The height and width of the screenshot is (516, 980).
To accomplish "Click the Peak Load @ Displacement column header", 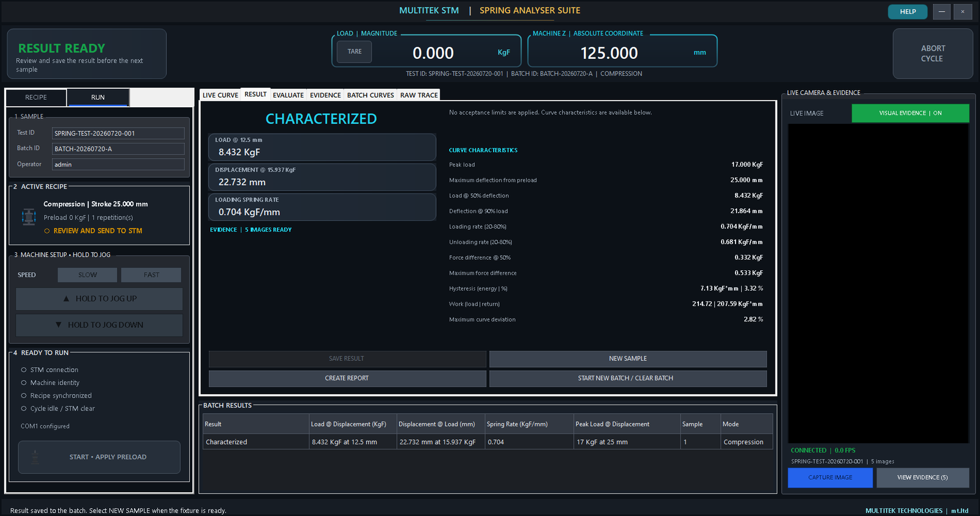I will point(627,424).
